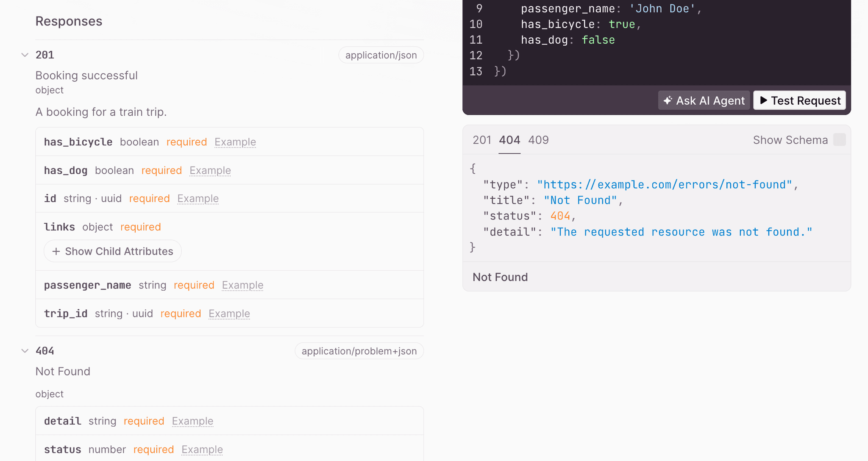Select the 404 response example tab
The image size is (868, 461).
click(x=509, y=140)
